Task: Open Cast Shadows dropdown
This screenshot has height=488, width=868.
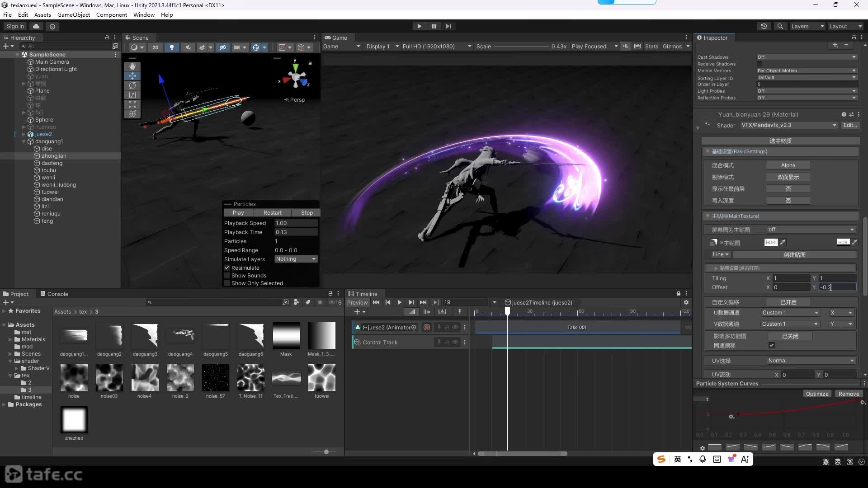Action: [807, 57]
